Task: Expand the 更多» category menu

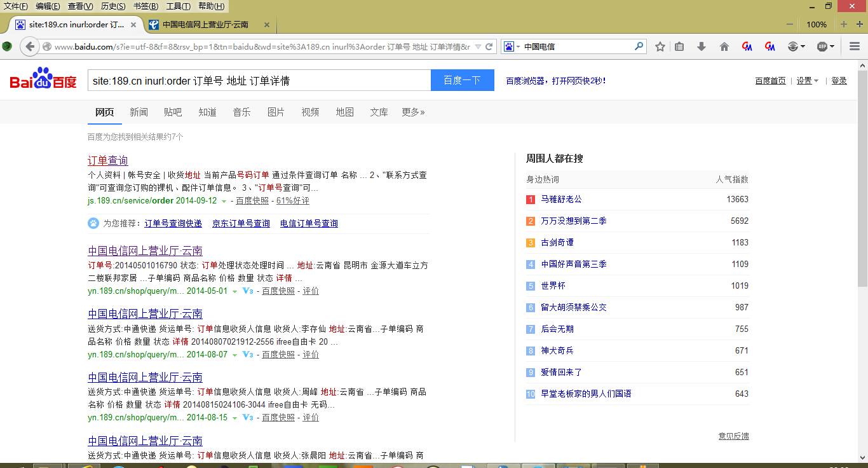Action: [x=413, y=112]
